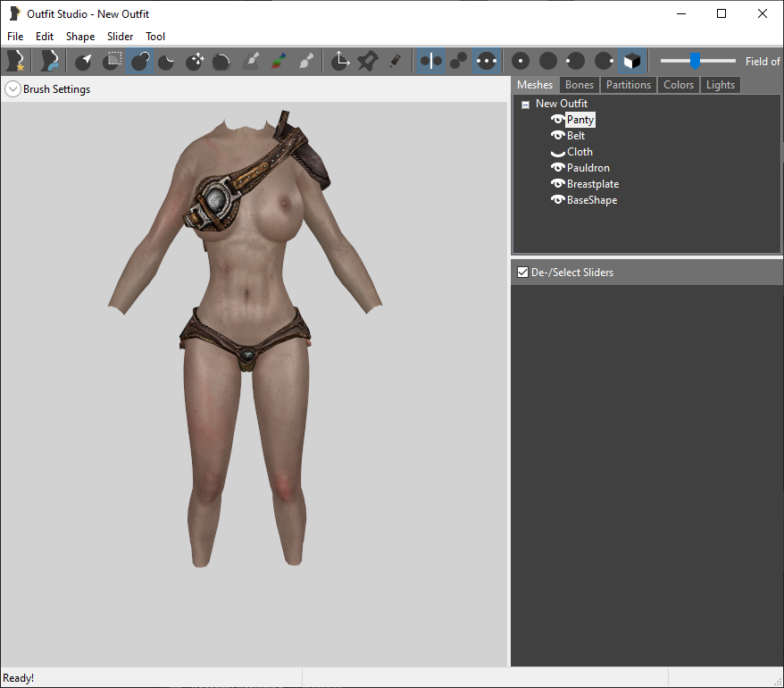Image resolution: width=784 pixels, height=688 pixels.
Task: Open the File menu
Action: (x=15, y=37)
